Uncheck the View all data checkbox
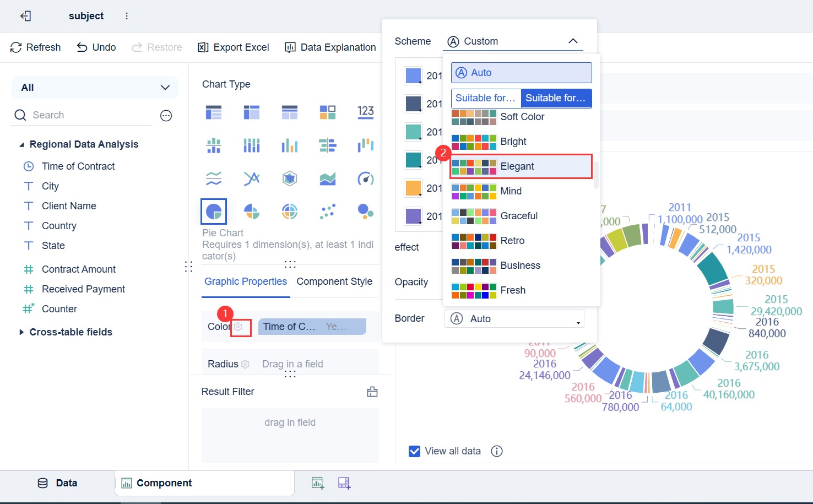 [415, 451]
